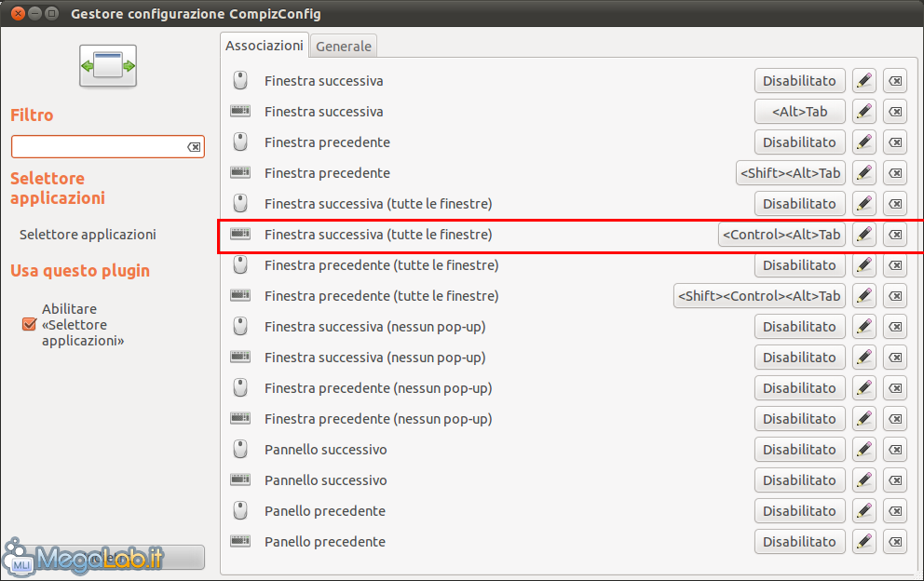Toggle the Abilitare «Selettore applicazioni» checkbox

point(29,324)
